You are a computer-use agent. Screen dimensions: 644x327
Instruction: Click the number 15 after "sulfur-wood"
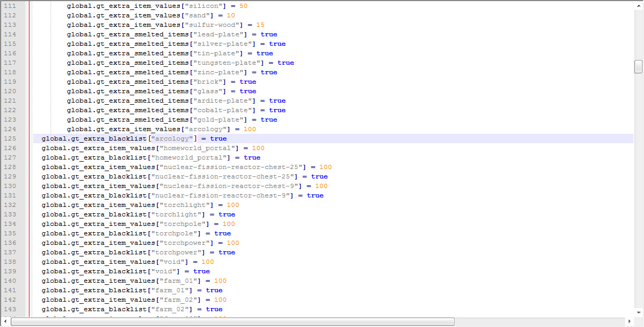click(x=260, y=25)
